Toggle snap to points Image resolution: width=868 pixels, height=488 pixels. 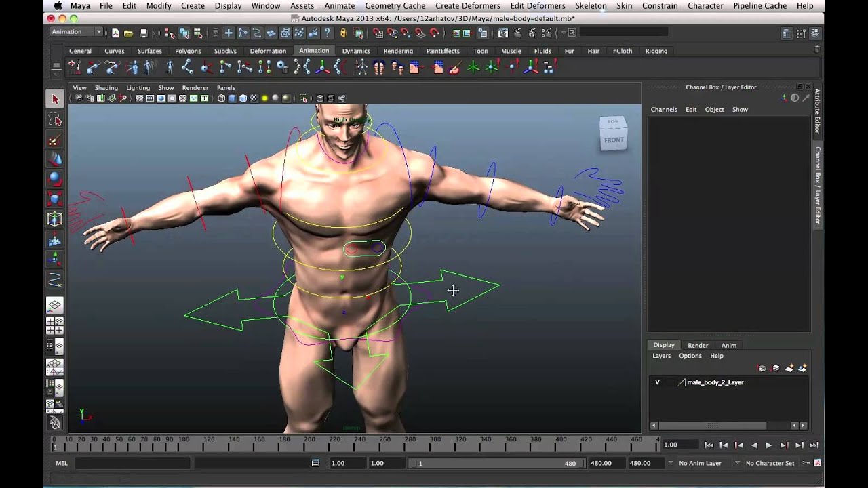(x=406, y=33)
